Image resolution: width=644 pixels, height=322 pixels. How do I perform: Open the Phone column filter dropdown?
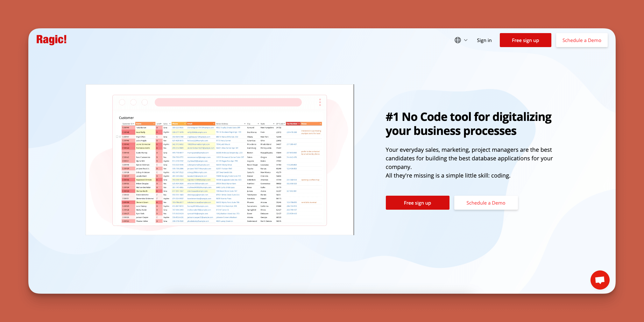(x=185, y=124)
